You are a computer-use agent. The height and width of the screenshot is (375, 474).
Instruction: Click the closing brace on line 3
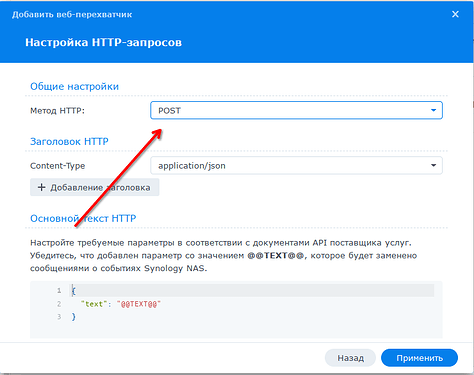(x=74, y=317)
